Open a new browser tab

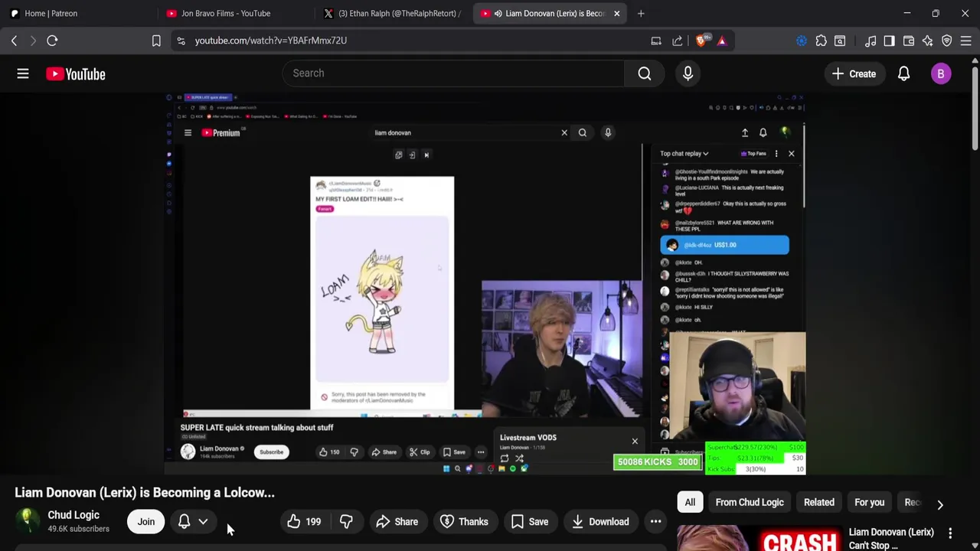tap(641, 13)
